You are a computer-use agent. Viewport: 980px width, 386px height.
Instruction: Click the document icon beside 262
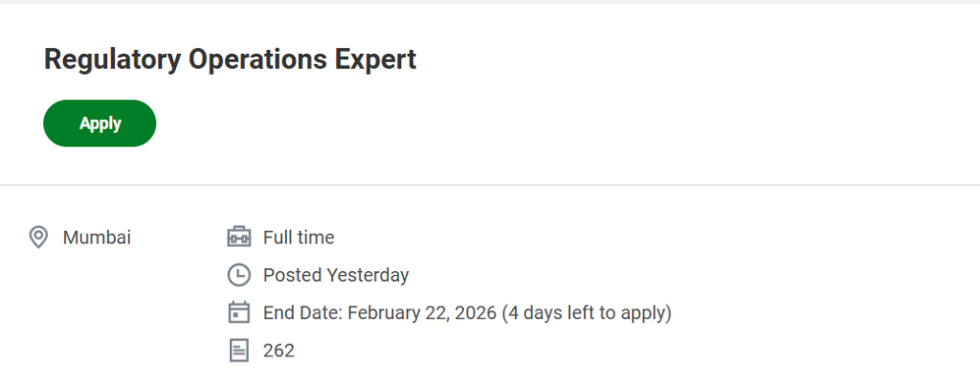tap(238, 351)
